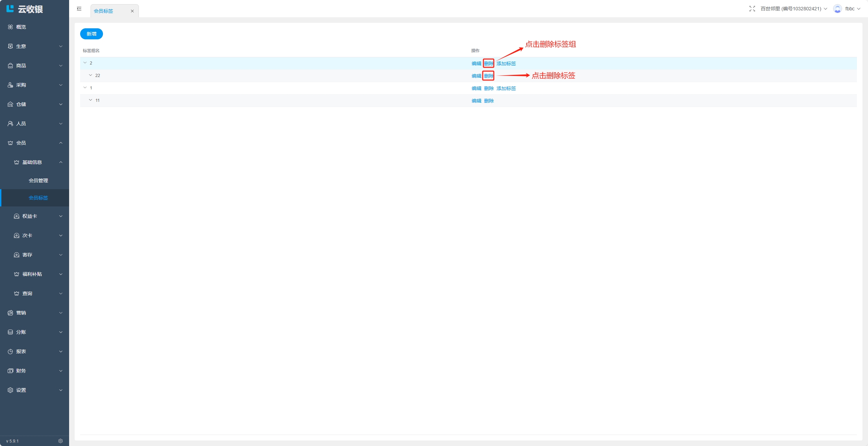Click 删除 for tag 11
The image size is (868, 446).
[x=489, y=101]
